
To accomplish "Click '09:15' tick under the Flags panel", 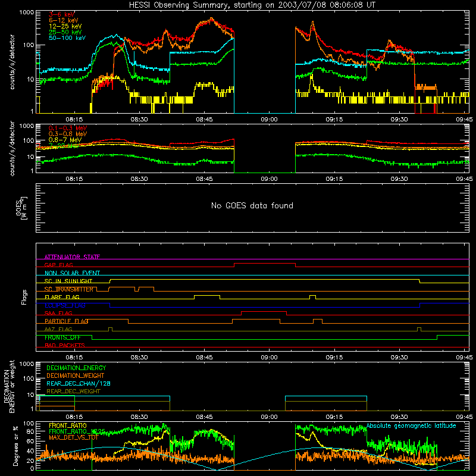I will [x=334, y=358].
